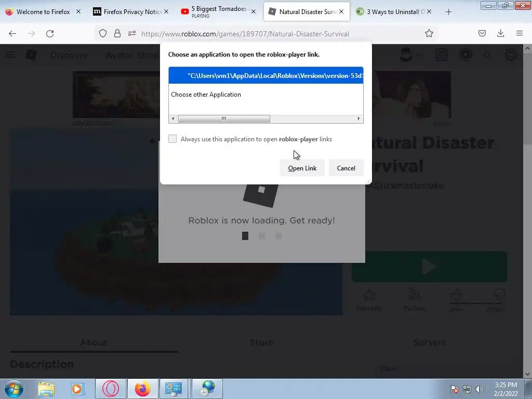Open Opera browser from taskbar

click(x=111, y=389)
